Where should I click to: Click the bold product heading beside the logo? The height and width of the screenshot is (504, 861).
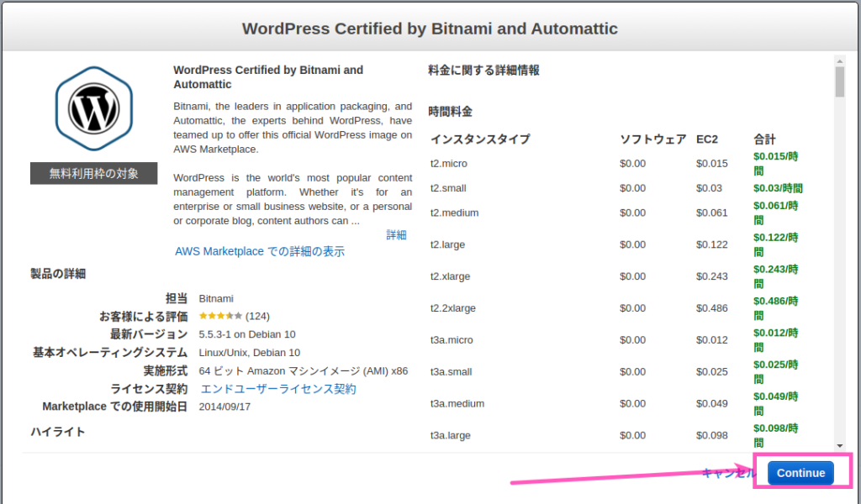[268, 77]
